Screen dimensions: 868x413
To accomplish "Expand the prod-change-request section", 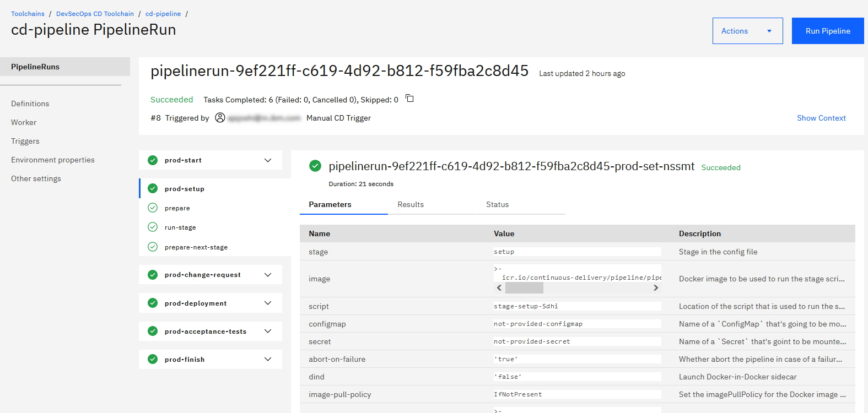I will [268, 275].
